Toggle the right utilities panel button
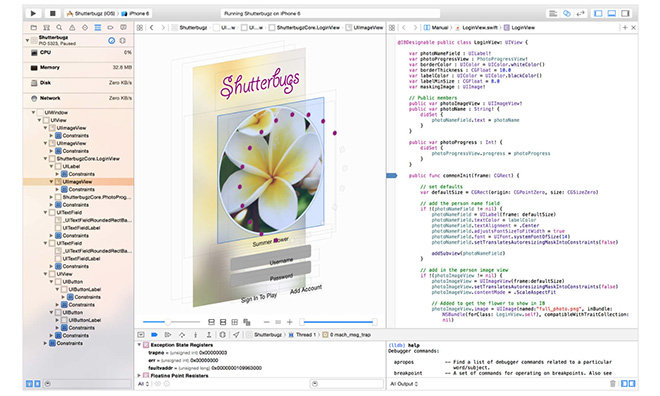Image resolution: width=660 pixels, height=396 pixels. 625,13
